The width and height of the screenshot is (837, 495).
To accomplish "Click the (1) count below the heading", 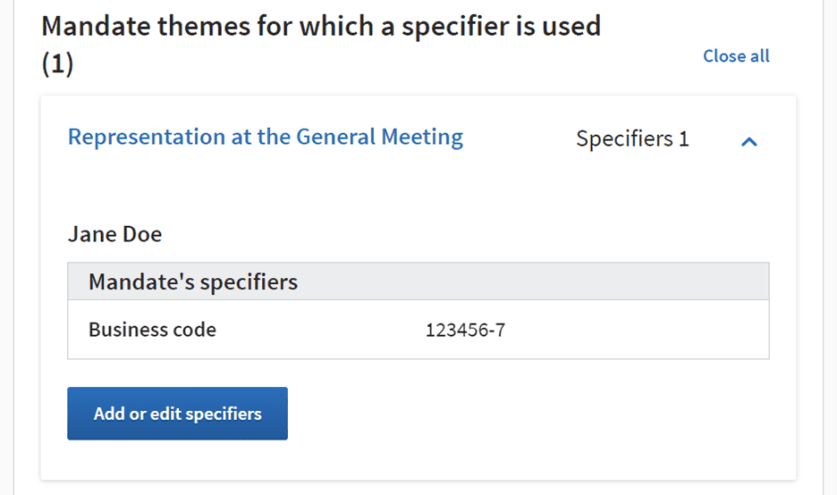I will [x=57, y=64].
